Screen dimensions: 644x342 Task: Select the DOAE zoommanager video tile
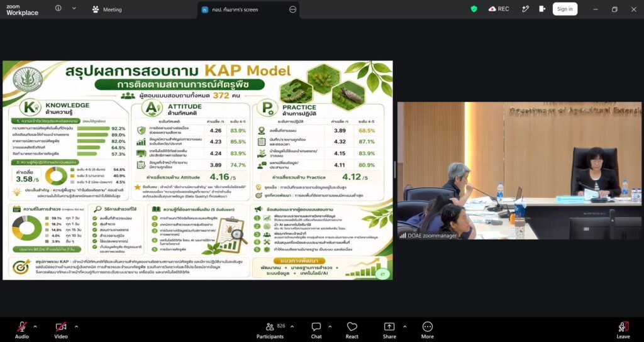[519, 171]
